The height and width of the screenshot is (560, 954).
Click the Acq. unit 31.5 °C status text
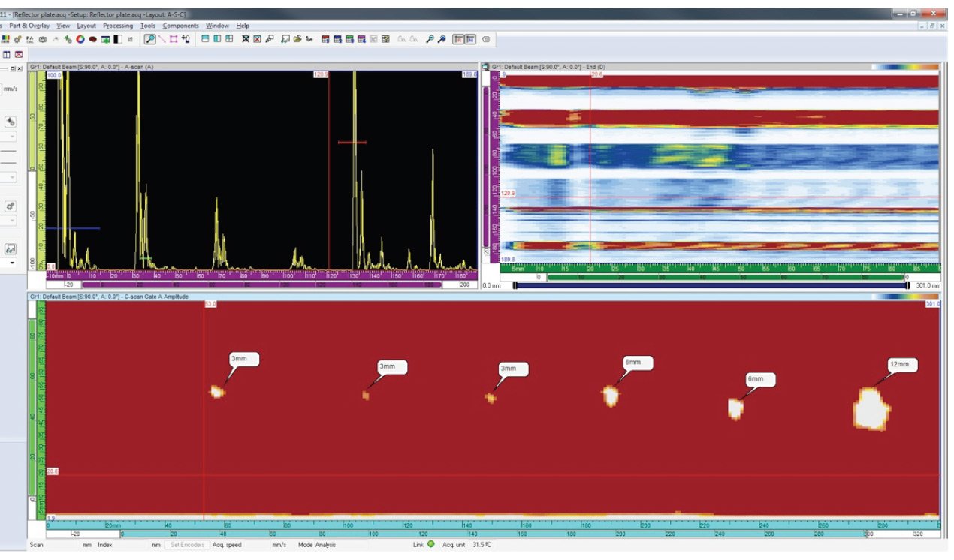tap(467, 545)
